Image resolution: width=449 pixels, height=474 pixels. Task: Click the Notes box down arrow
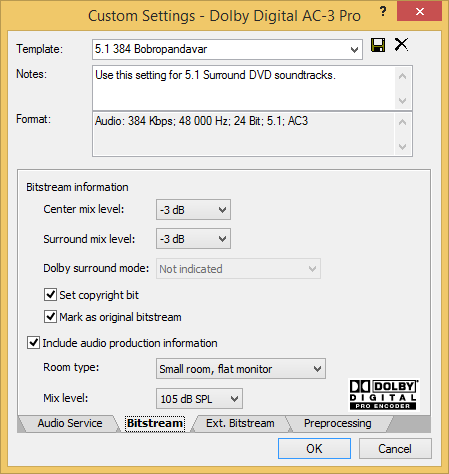403,100
